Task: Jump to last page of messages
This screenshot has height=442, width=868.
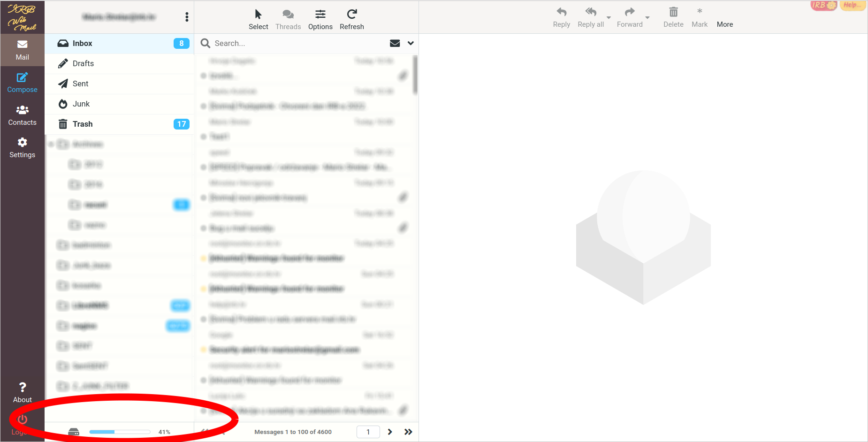Action: (408, 432)
